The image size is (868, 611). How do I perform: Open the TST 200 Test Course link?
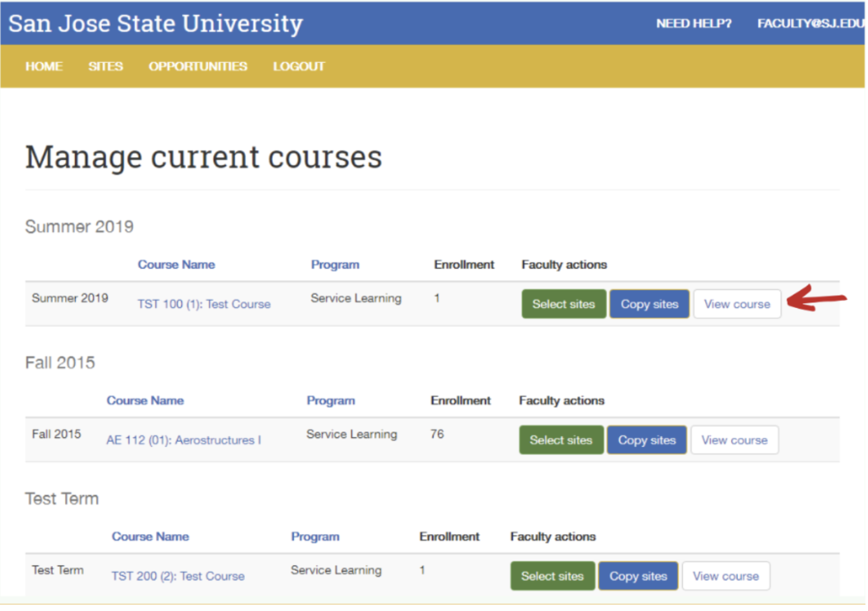coord(178,576)
